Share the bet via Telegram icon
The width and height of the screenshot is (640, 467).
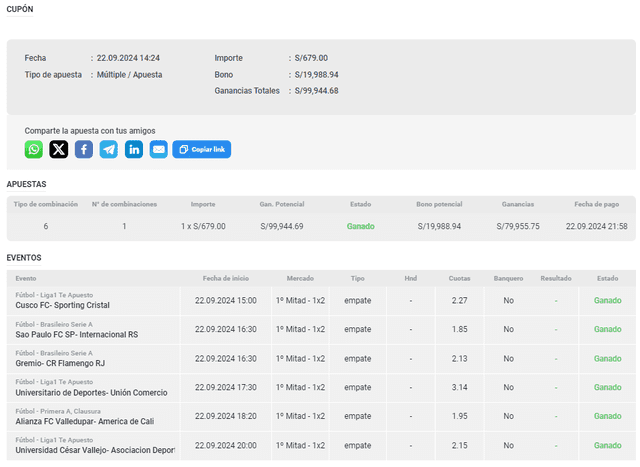coord(109,149)
